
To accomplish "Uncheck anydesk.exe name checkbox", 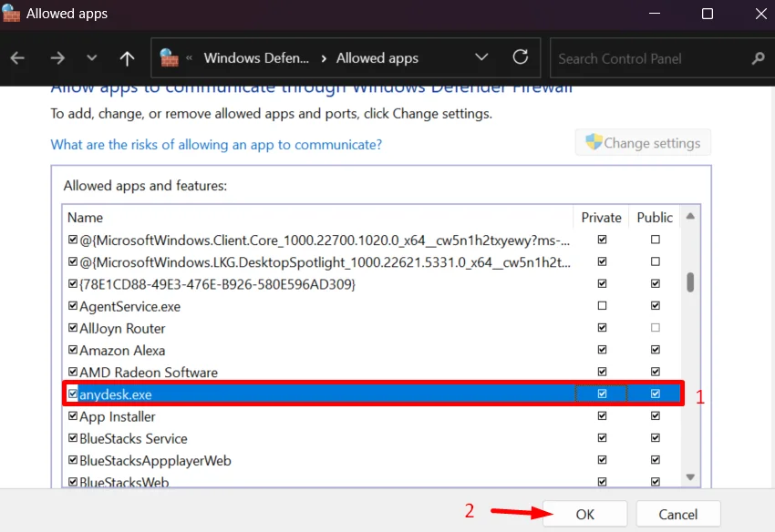I will 73,394.
